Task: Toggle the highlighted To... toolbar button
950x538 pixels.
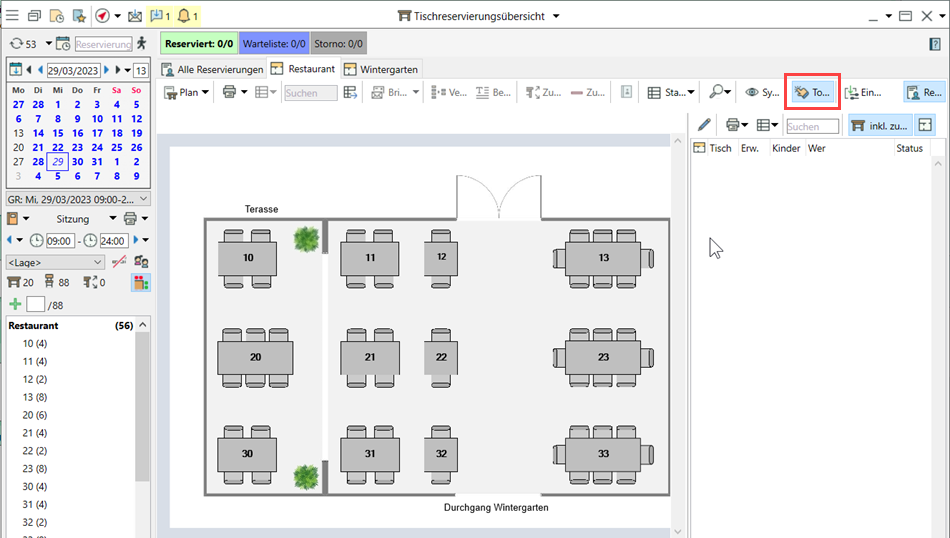Action: tap(811, 92)
